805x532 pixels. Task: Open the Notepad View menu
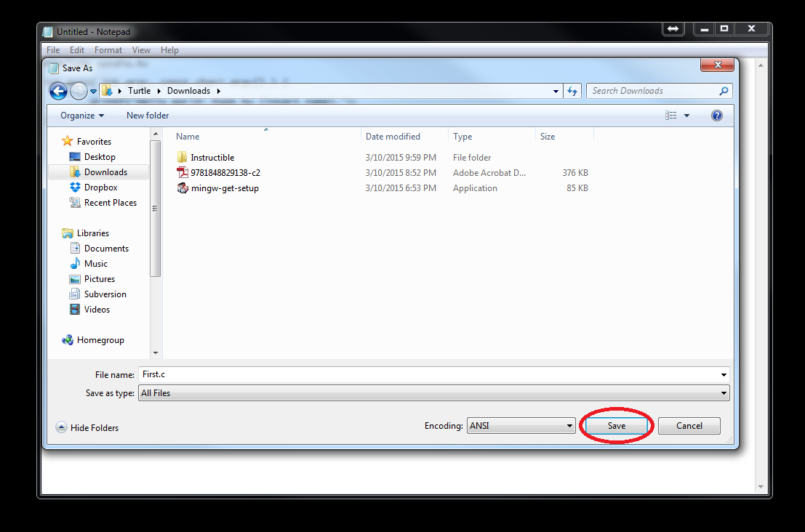141,49
